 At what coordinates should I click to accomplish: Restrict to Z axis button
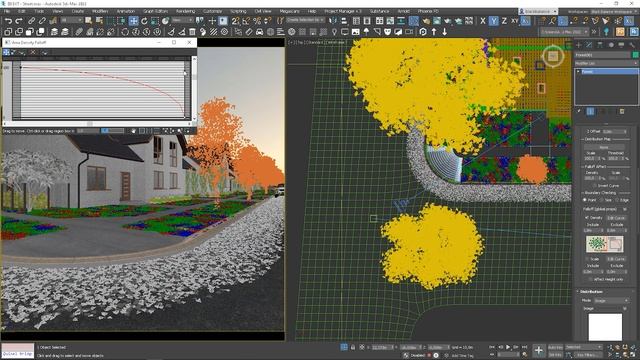tap(504, 21)
